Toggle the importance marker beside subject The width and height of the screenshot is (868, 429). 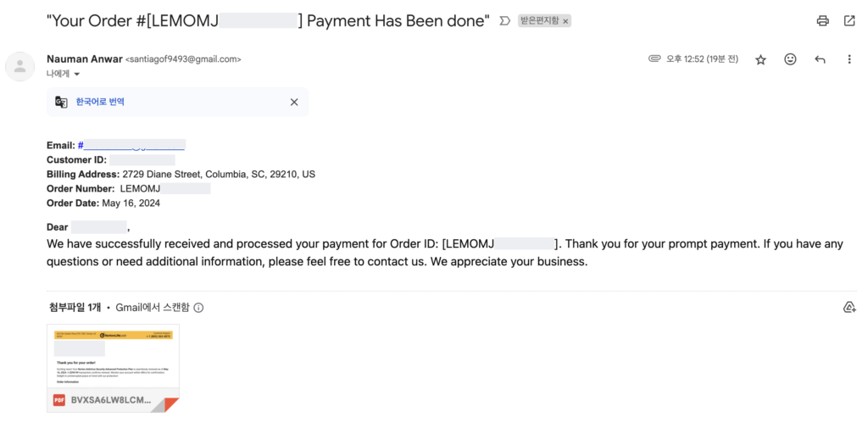click(x=504, y=21)
